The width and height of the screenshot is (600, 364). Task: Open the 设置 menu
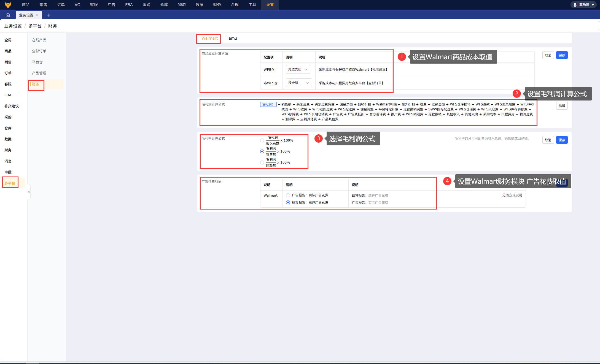270,5
